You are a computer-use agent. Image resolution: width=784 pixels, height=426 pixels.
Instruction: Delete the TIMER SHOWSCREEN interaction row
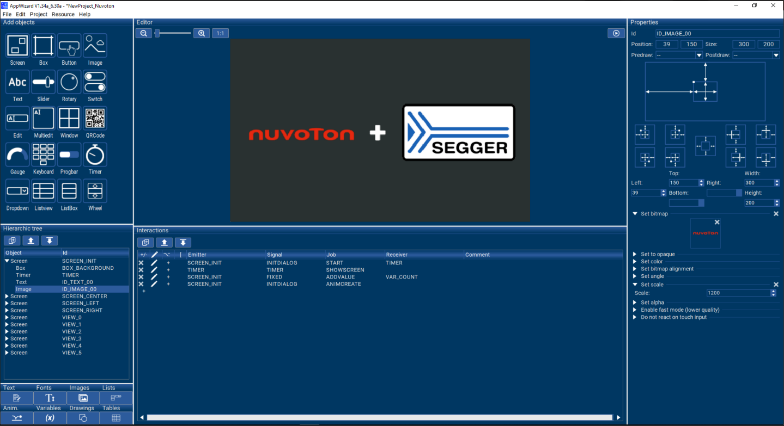[141, 269]
